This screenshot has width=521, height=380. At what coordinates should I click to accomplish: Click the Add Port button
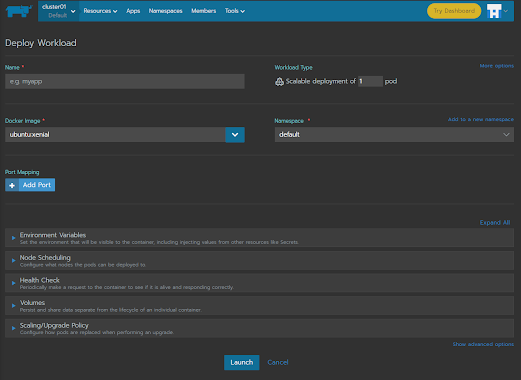coord(30,185)
